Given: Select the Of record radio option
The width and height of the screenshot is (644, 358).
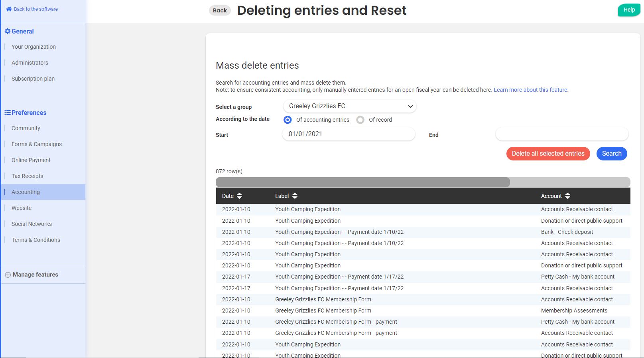Looking at the screenshot, I should pos(360,120).
